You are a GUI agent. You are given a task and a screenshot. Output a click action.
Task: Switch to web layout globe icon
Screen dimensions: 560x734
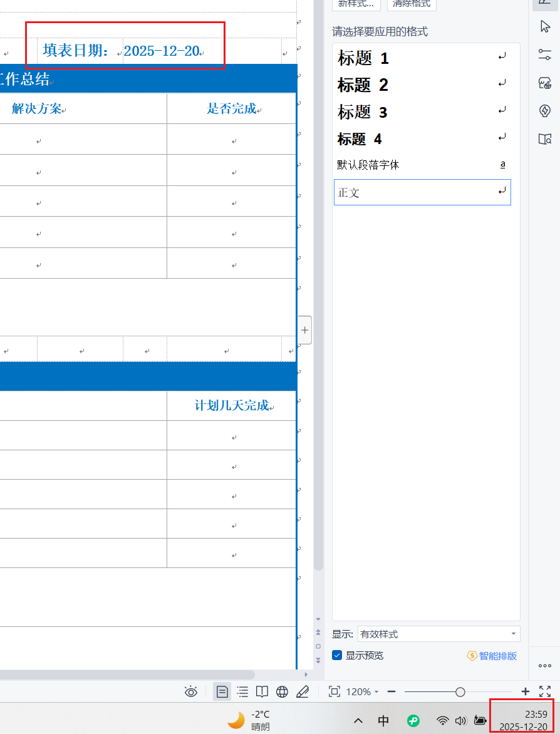coord(283,691)
